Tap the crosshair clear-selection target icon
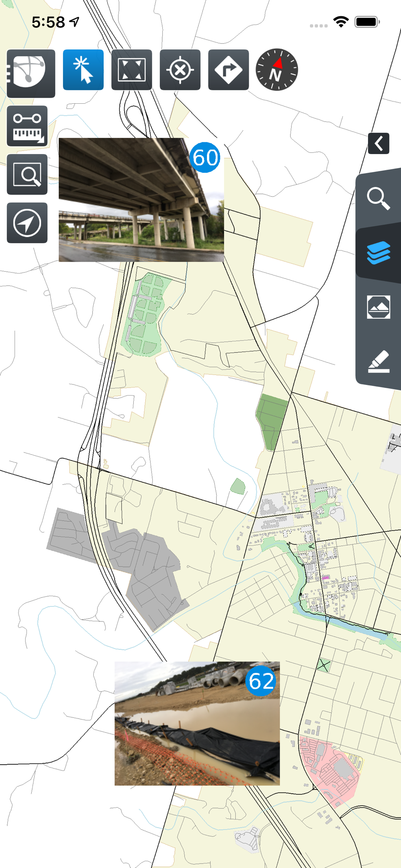This screenshot has width=401, height=868. 180,70
